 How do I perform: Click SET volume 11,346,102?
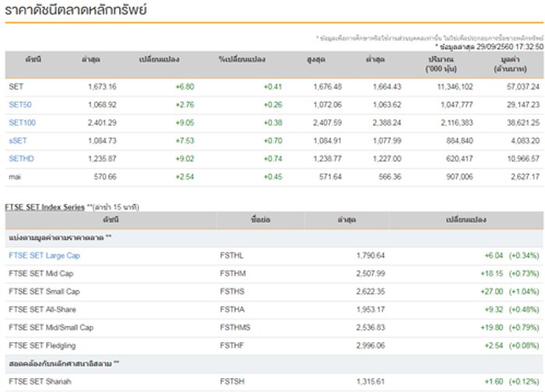tap(455, 86)
